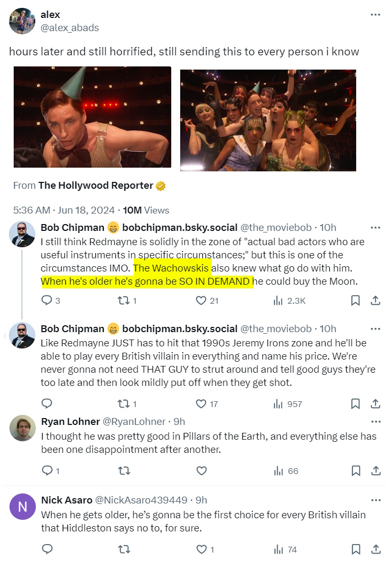Open Ryan Lohner's profile name
Screen dimensions: 392x562
[70, 422]
